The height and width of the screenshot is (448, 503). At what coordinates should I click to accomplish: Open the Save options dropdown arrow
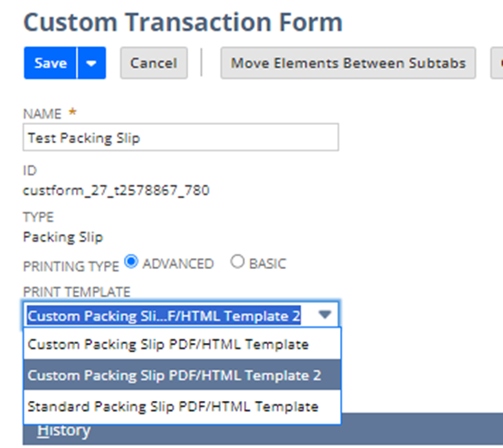point(91,62)
